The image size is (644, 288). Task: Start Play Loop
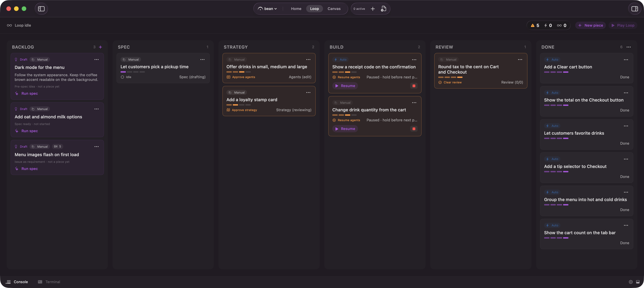tap(623, 25)
